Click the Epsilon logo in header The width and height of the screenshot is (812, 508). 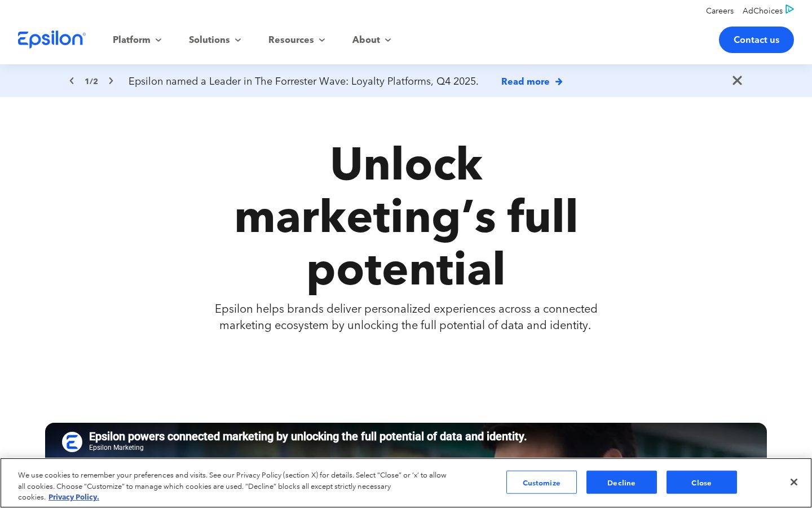pos(51,40)
